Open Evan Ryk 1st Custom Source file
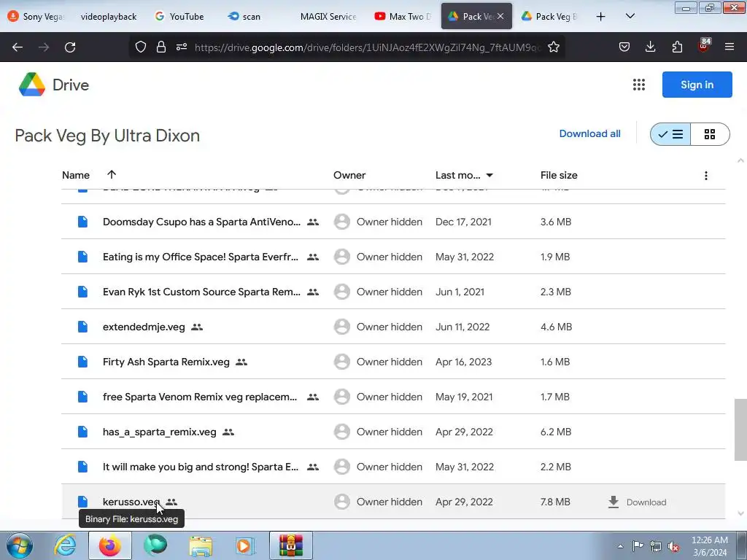Viewport: 747px width, 560px height. 201,292
